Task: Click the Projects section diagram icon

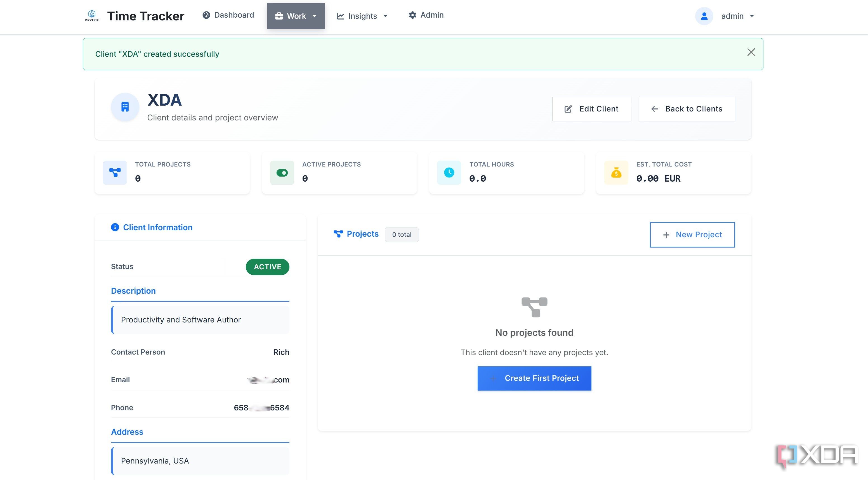Action: click(x=338, y=234)
